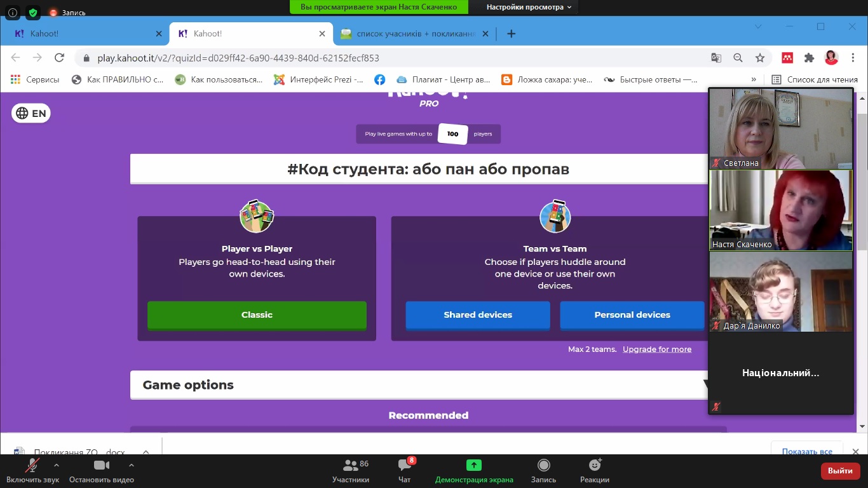The width and height of the screenshot is (868, 488).
Task: Open the Настройки просмотра dropdown
Action: pos(529,7)
